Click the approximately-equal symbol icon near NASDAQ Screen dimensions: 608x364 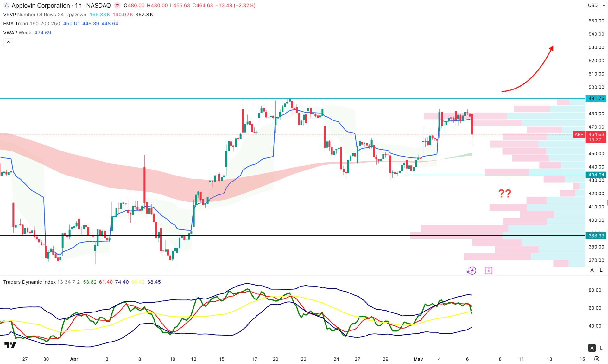(117, 5)
